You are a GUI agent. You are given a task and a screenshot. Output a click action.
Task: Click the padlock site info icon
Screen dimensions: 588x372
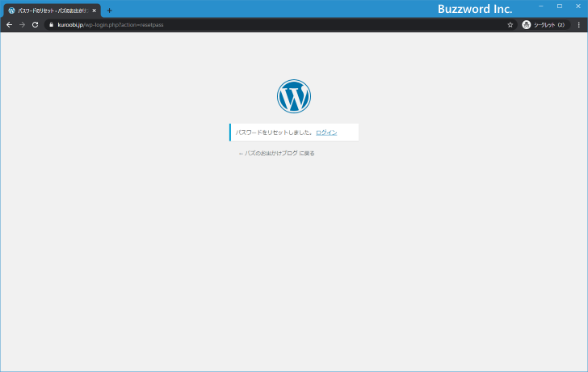(51, 25)
